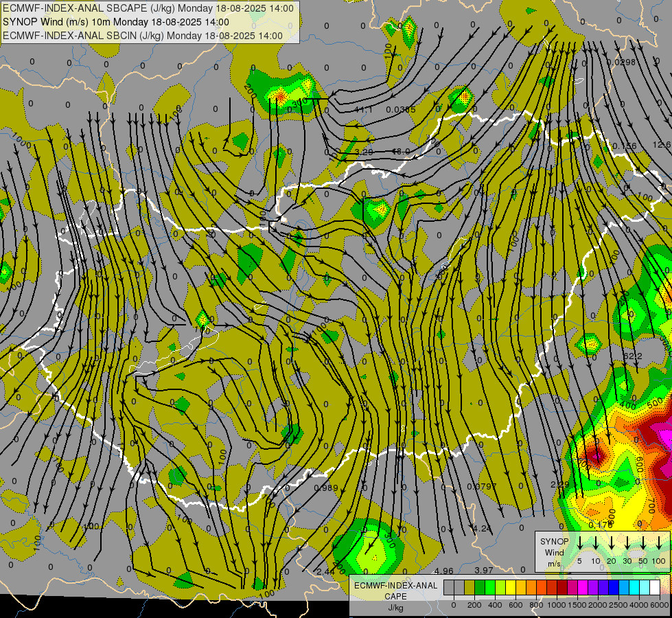672x618 pixels.
Task: Select the dark green CAPE legend swatch
Action: (480, 587)
